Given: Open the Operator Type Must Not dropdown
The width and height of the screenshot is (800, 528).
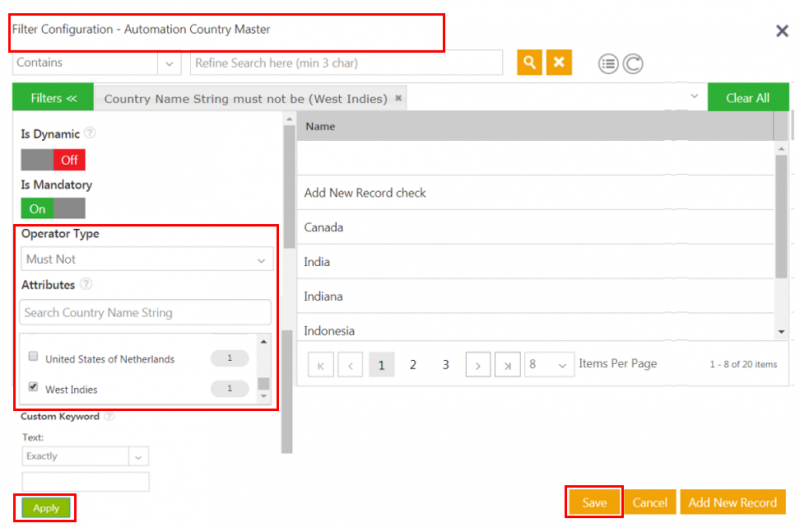Looking at the screenshot, I should (x=147, y=259).
